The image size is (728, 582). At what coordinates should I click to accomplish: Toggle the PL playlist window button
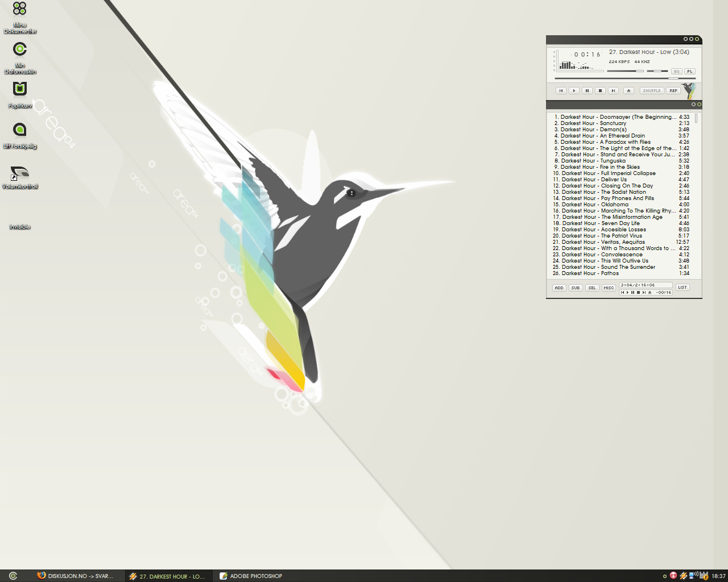tap(689, 72)
